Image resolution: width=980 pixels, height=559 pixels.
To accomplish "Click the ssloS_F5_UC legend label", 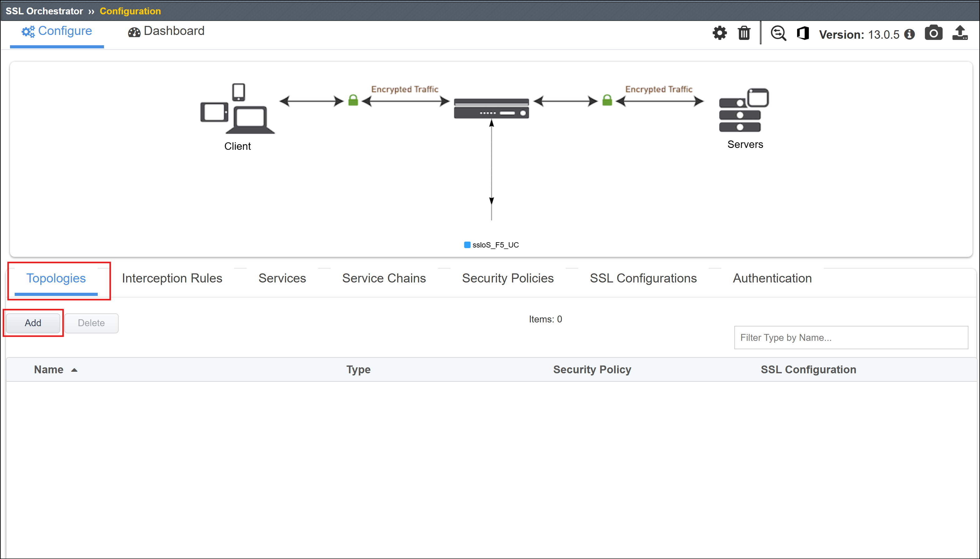I will [x=495, y=245].
